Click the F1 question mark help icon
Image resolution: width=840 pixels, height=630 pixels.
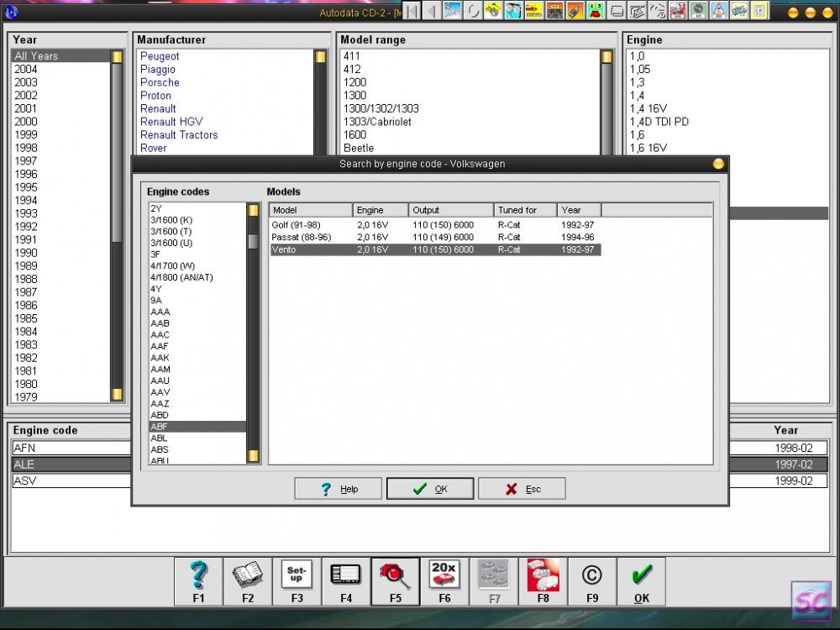[x=198, y=581]
